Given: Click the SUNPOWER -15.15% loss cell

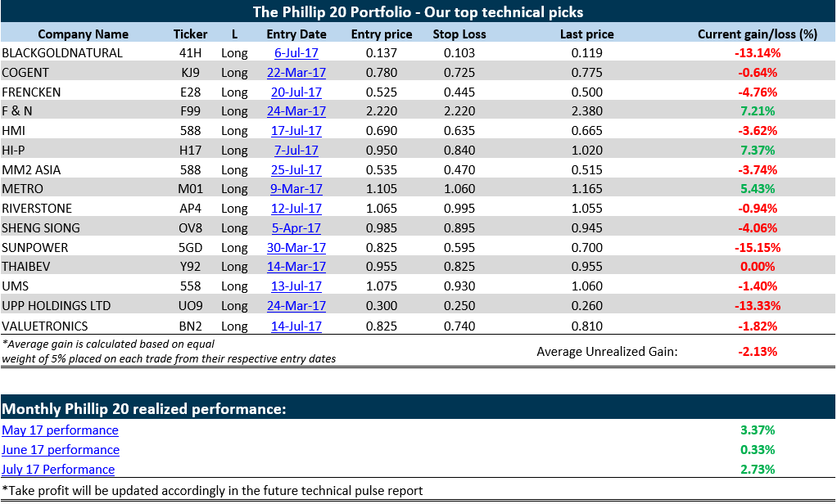Looking at the screenshot, I should click(x=758, y=247).
